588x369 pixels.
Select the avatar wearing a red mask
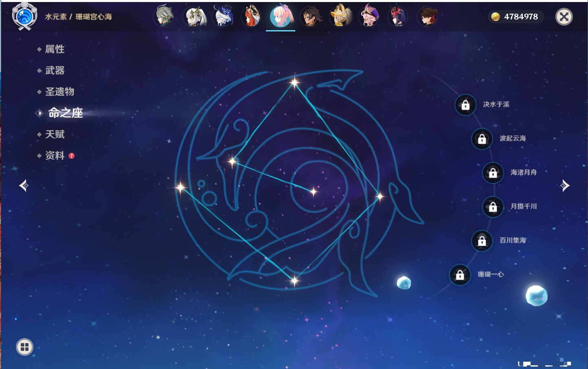(398, 16)
